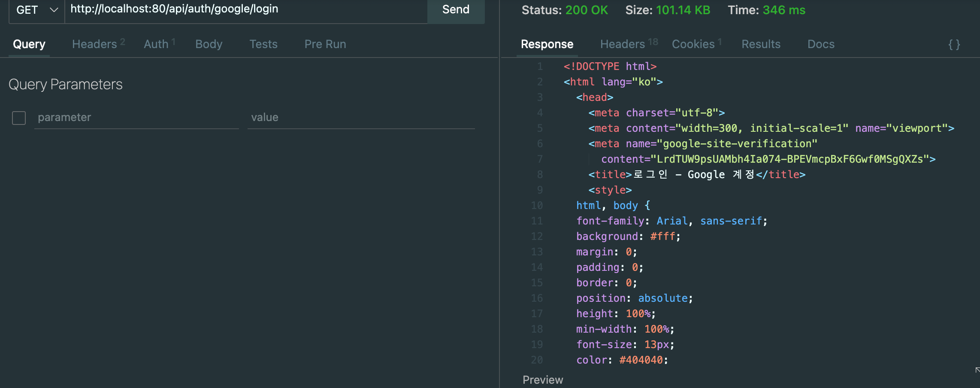
Task: Click the 'Time: 346 ms' text
Action: click(x=767, y=10)
